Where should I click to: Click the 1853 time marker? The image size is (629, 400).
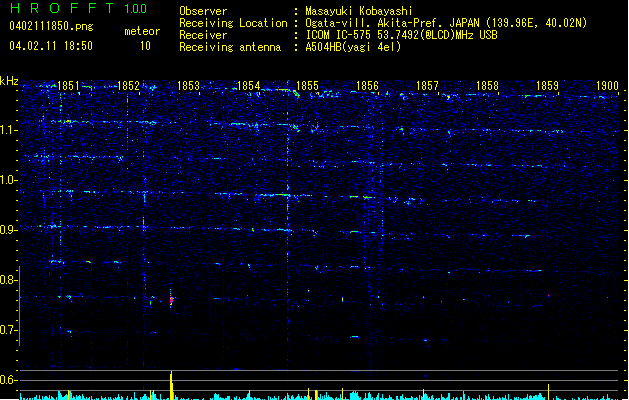coord(188,86)
